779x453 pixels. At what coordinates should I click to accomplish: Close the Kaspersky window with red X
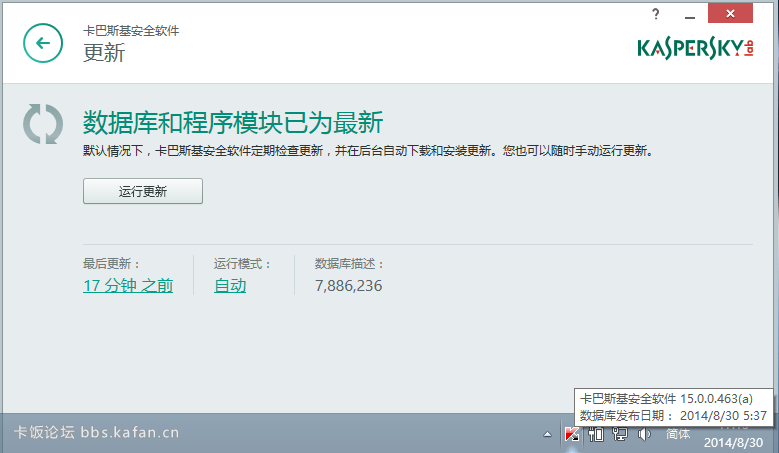click(x=730, y=13)
